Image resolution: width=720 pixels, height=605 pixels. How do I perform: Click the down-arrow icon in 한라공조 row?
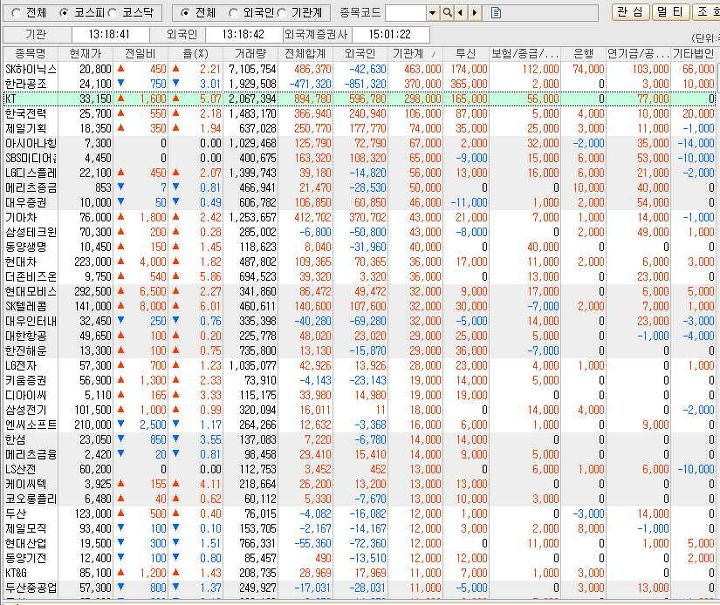tap(121, 83)
